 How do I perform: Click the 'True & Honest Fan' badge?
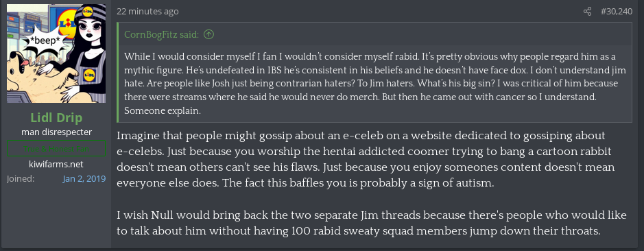pyautogui.click(x=56, y=148)
